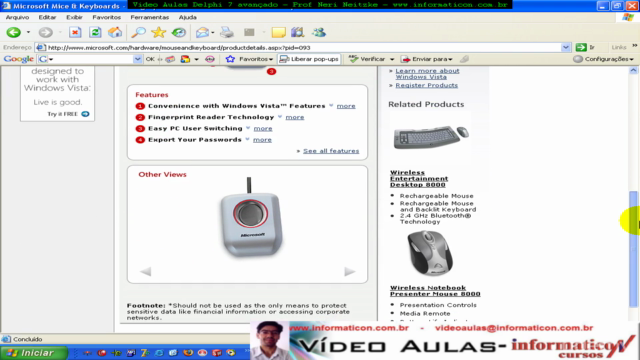Open Search with the magnifying glass icon
The height and width of the screenshot is (360, 640).
click(x=138, y=32)
